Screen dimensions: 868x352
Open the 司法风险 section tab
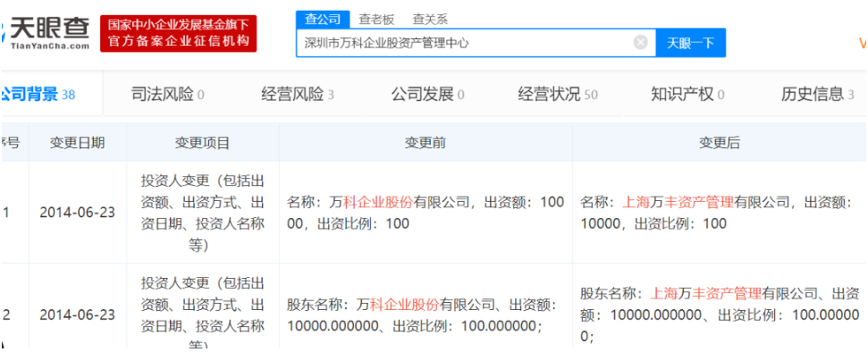pyautogui.click(x=167, y=95)
